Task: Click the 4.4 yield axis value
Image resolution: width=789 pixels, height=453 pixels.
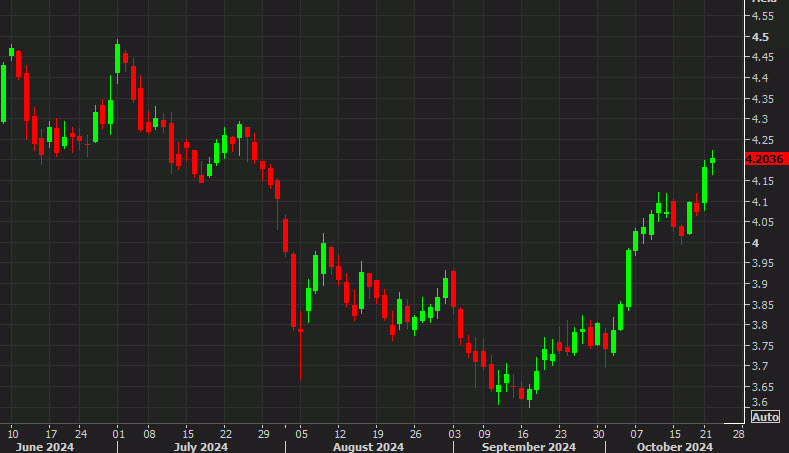Action: pos(760,78)
